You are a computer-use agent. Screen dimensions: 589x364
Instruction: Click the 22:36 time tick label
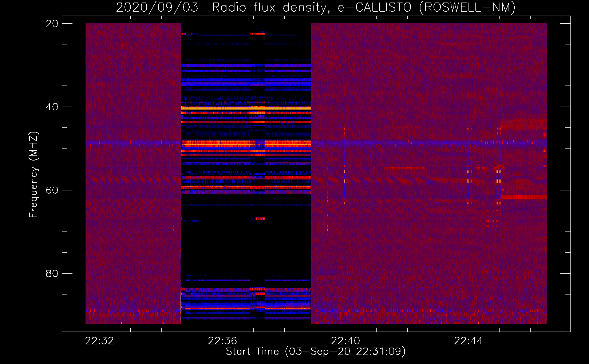(222, 341)
